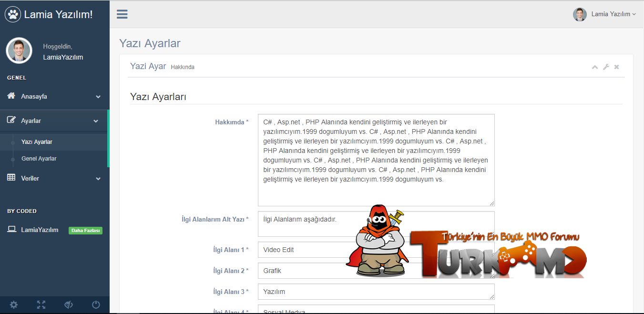644x314 pixels.
Task: Open panel wrench settings icon
Action: (x=606, y=67)
